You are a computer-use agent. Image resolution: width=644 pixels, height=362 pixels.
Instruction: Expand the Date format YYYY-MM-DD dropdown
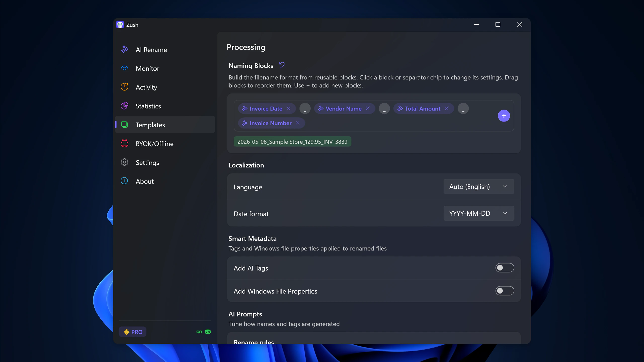tap(479, 213)
